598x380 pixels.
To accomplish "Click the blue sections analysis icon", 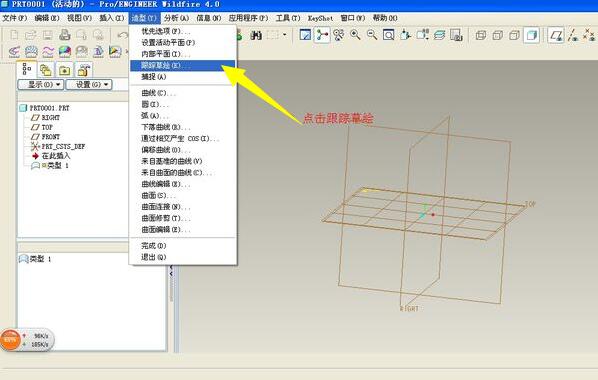I will click(31, 51).
